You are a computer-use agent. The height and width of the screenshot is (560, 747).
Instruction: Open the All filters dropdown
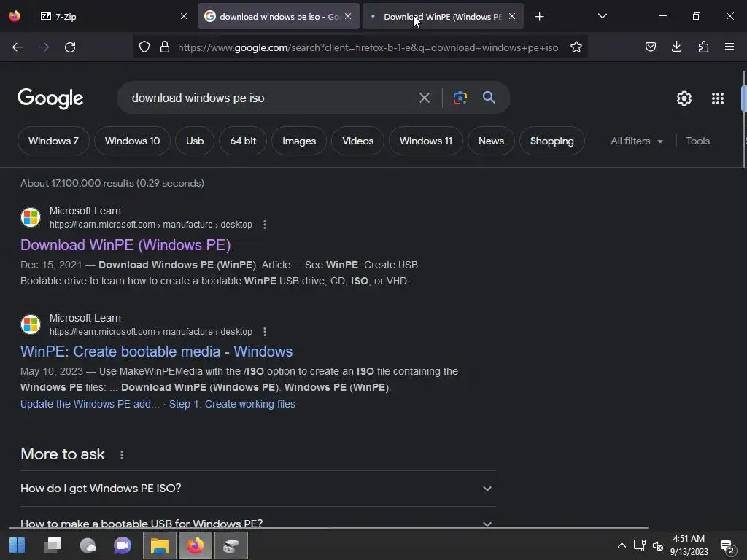637,141
